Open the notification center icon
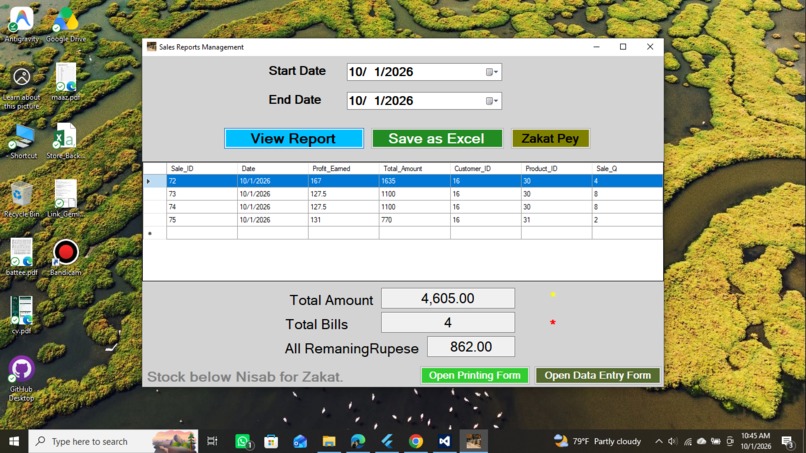Image resolution: width=806 pixels, height=453 pixels. coord(787,441)
